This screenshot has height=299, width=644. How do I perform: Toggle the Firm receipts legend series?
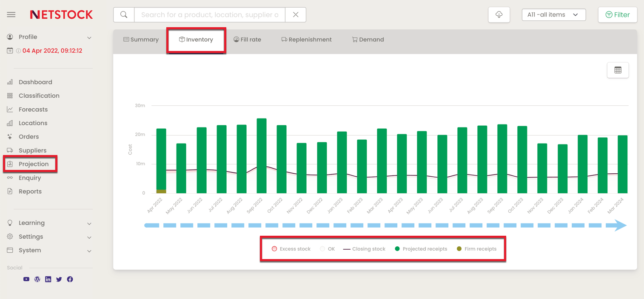pyautogui.click(x=476, y=249)
